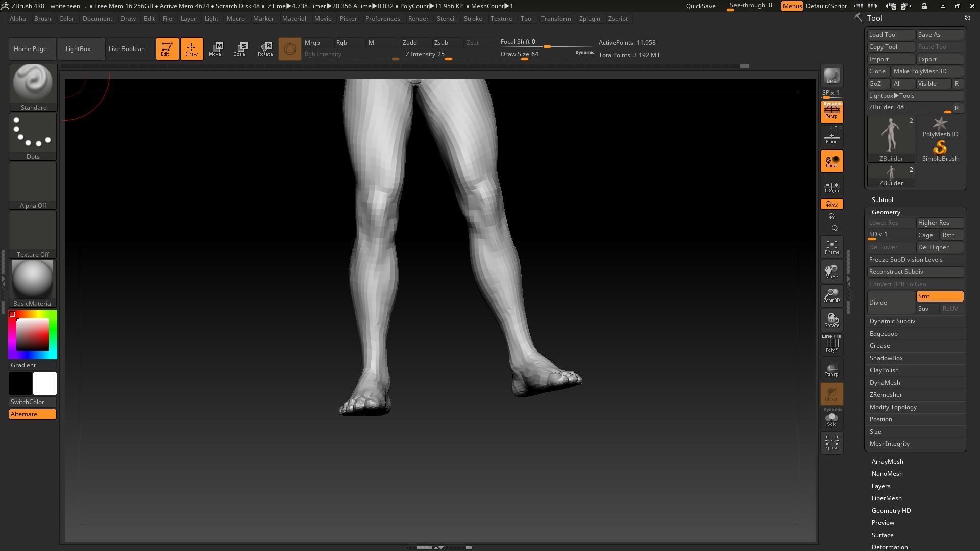Toggle Transp transparency icon
This screenshot has width=980, height=551.
tap(831, 369)
